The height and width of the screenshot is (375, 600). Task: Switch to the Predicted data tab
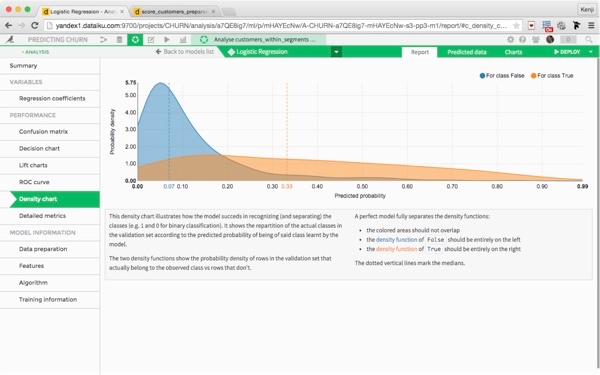466,52
